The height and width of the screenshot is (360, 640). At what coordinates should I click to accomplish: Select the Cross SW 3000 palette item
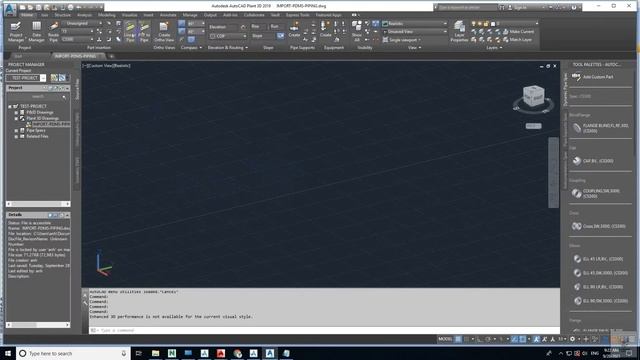[598, 226]
